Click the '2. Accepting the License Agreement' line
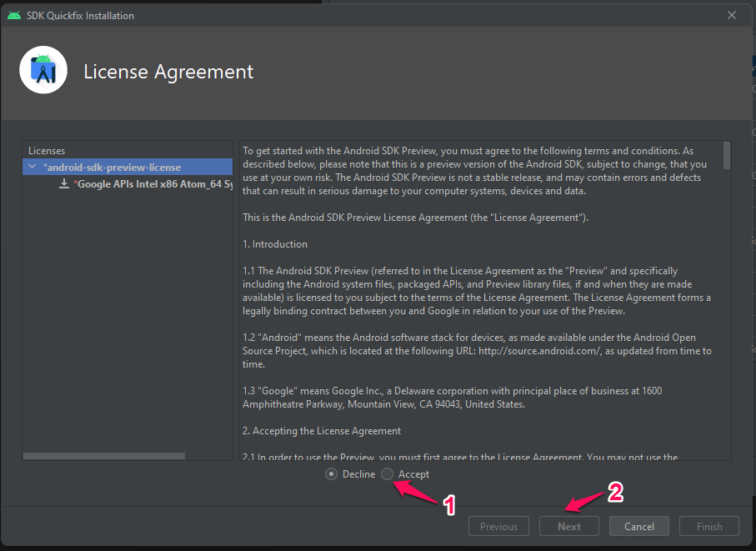756x551 pixels. pyautogui.click(x=322, y=431)
